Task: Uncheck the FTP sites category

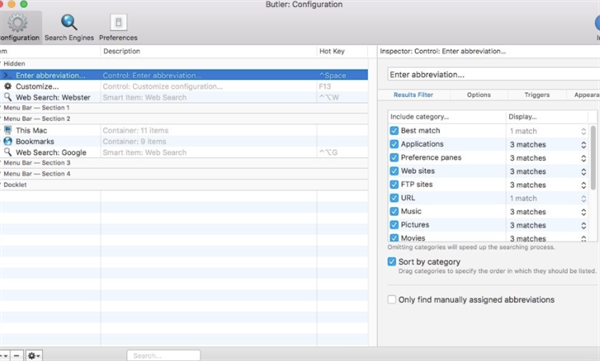Action: pos(394,184)
